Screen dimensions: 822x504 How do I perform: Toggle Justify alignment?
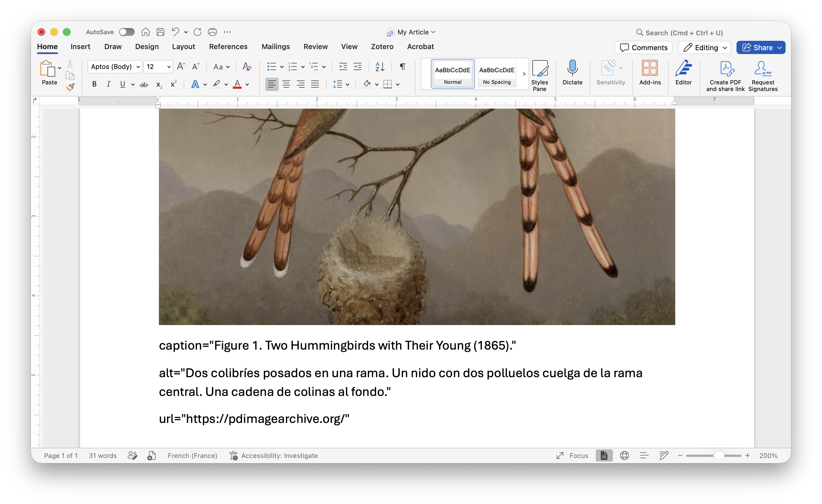click(x=315, y=84)
